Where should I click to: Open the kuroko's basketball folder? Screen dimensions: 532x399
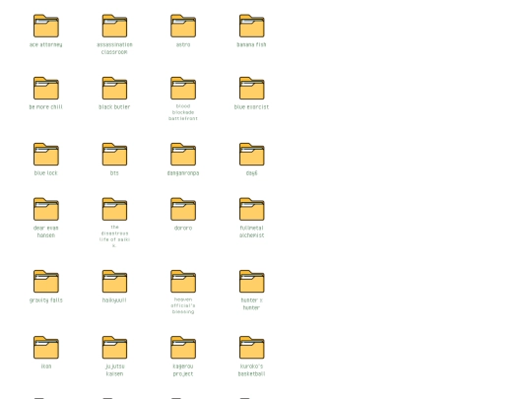point(252,348)
